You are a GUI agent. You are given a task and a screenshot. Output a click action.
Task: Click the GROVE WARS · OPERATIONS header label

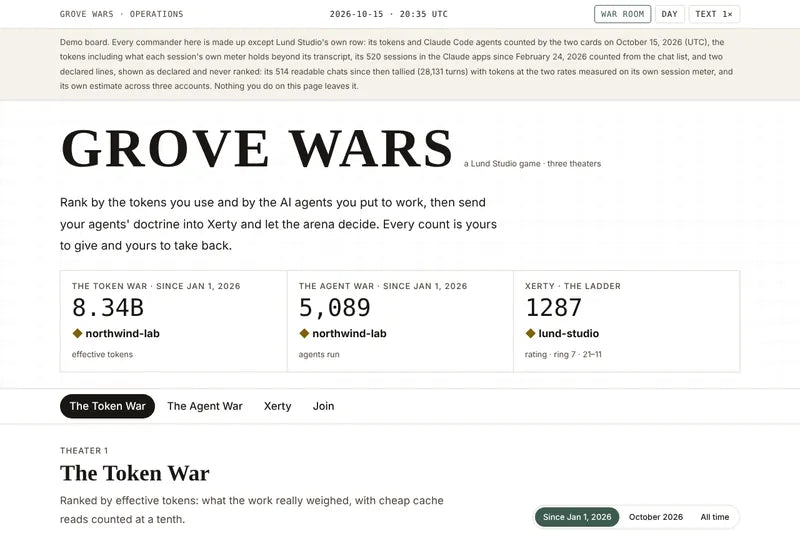121,14
